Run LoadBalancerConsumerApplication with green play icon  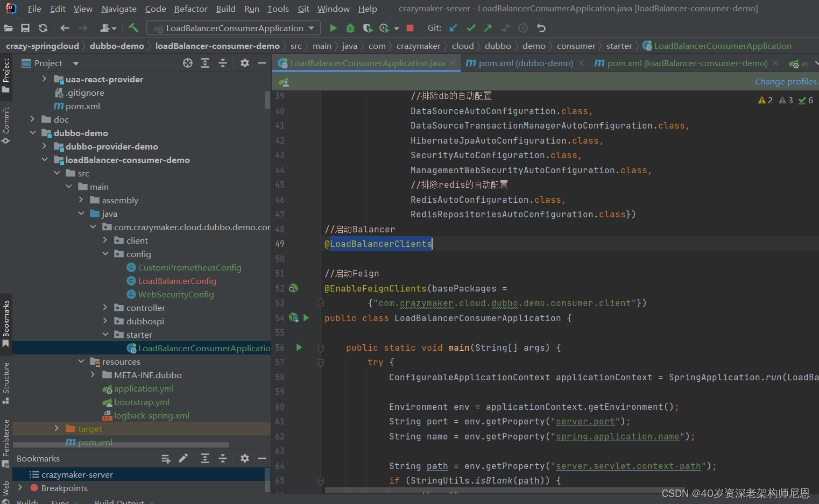(333, 28)
